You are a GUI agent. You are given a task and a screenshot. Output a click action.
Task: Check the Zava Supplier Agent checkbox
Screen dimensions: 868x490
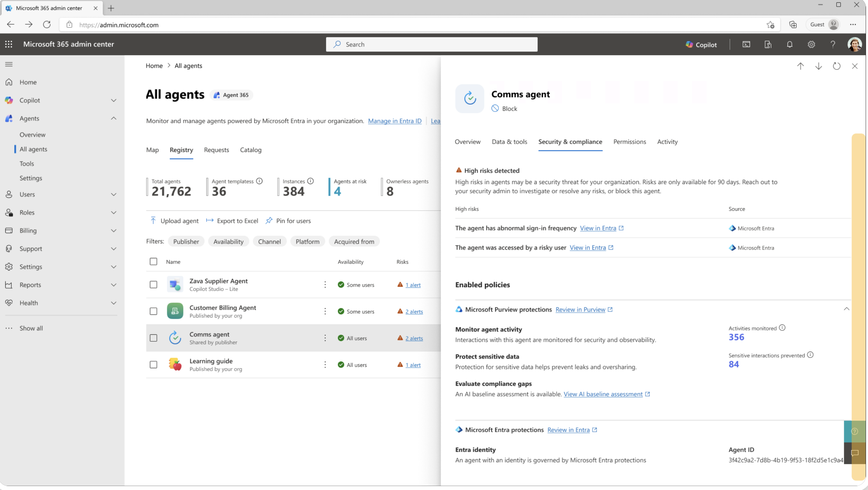[153, 285]
